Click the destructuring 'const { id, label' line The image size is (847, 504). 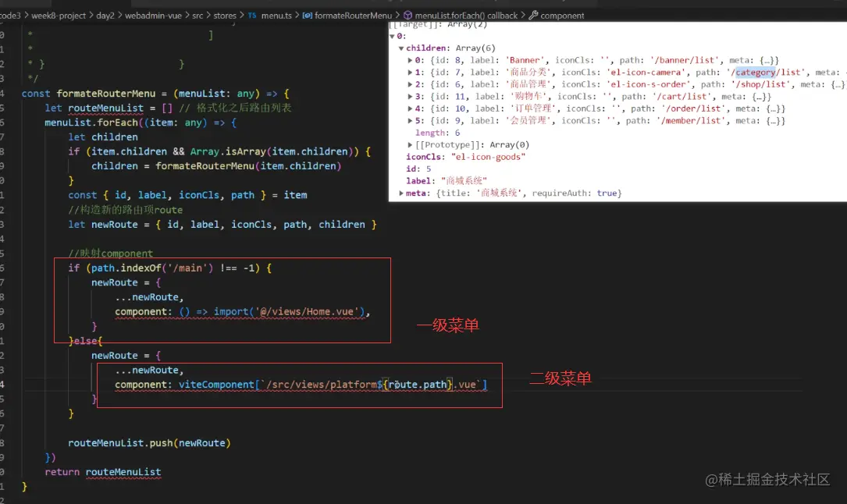pos(187,195)
